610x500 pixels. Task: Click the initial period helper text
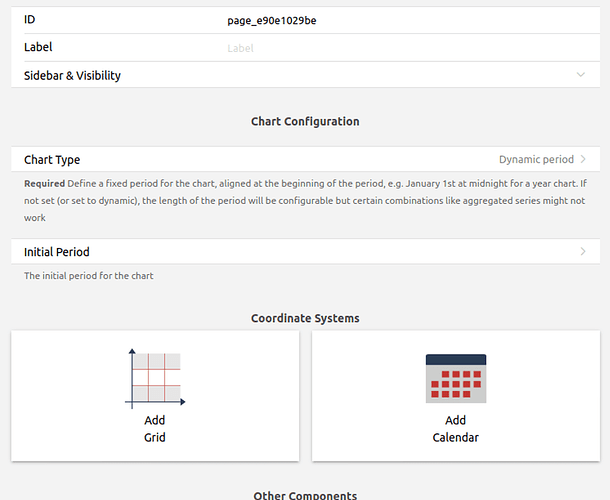(88, 276)
